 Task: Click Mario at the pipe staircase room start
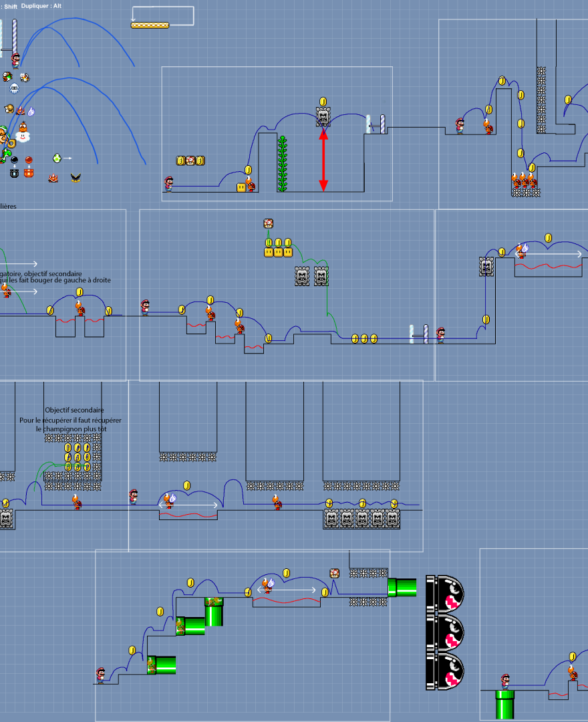tap(101, 675)
